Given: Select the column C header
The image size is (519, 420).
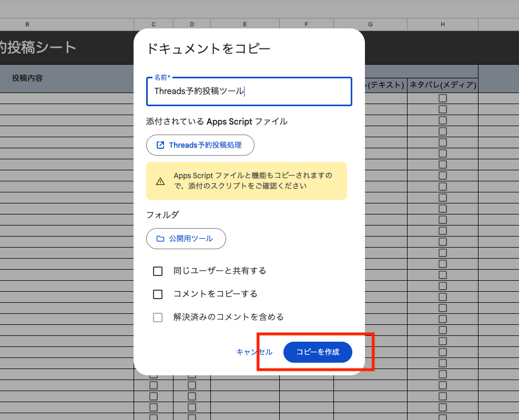Looking at the screenshot, I should [x=154, y=25].
